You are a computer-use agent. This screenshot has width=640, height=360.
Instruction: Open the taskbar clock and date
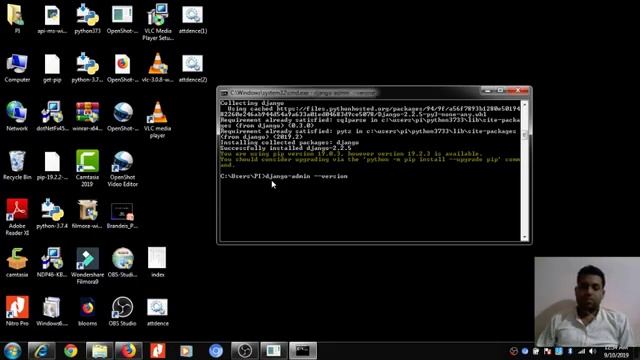point(616,351)
